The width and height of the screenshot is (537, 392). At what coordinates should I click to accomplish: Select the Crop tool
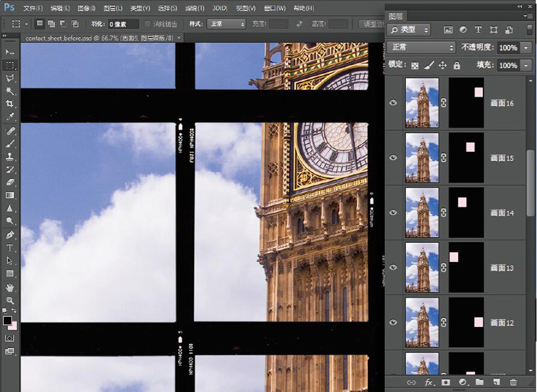pos(10,104)
